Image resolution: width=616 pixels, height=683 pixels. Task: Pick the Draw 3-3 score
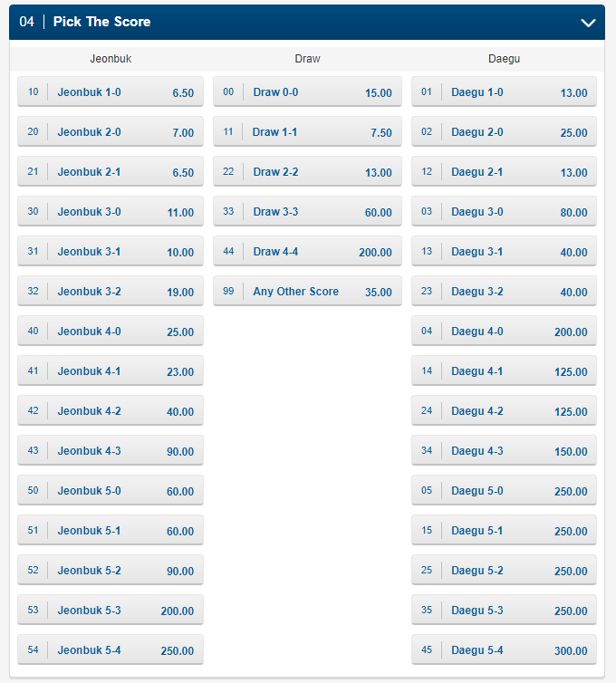click(307, 212)
